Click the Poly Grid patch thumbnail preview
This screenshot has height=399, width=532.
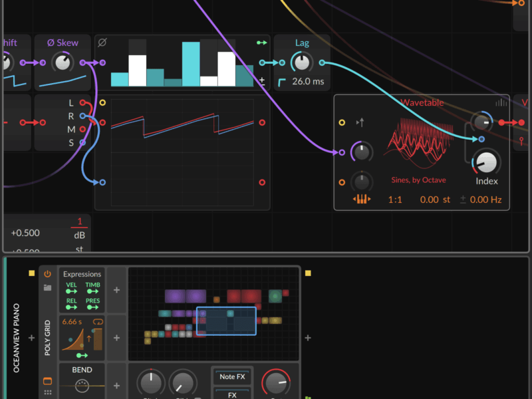213,313
